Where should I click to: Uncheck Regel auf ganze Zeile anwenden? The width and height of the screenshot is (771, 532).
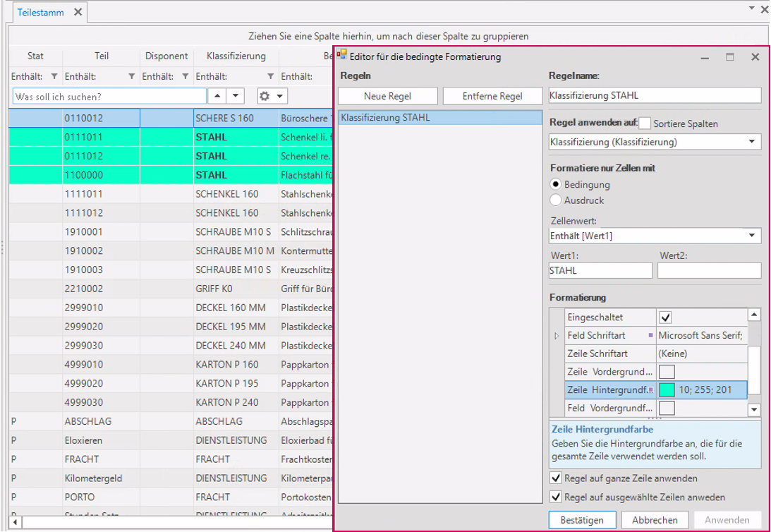[x=556, y=478]
